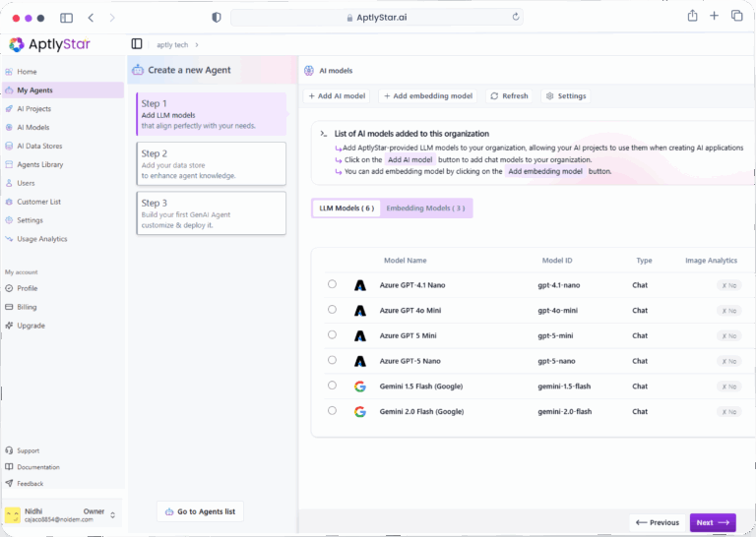Click the aptly tech breadcrumb
The height and width of the screenshot is (537, 756).
[172, 45]
